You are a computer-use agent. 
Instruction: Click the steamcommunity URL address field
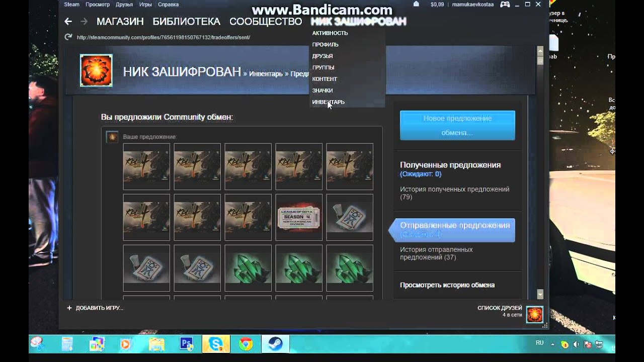163,37
